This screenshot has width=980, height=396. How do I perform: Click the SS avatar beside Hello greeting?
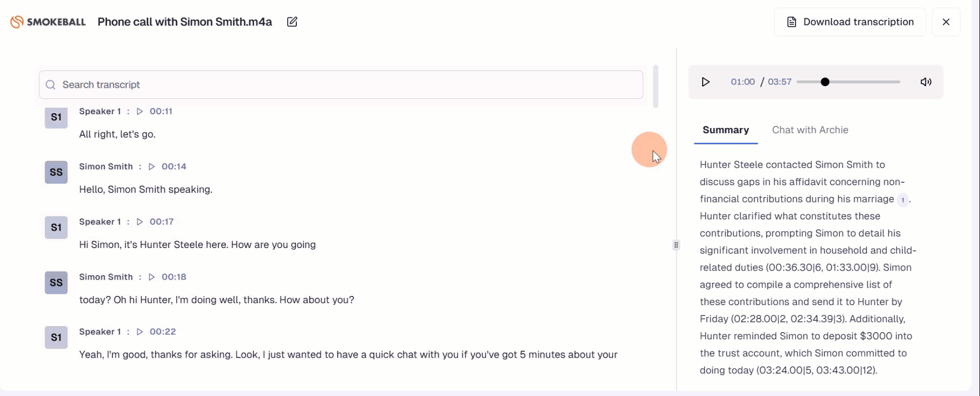pyautogui.click(x=56, y=172)
